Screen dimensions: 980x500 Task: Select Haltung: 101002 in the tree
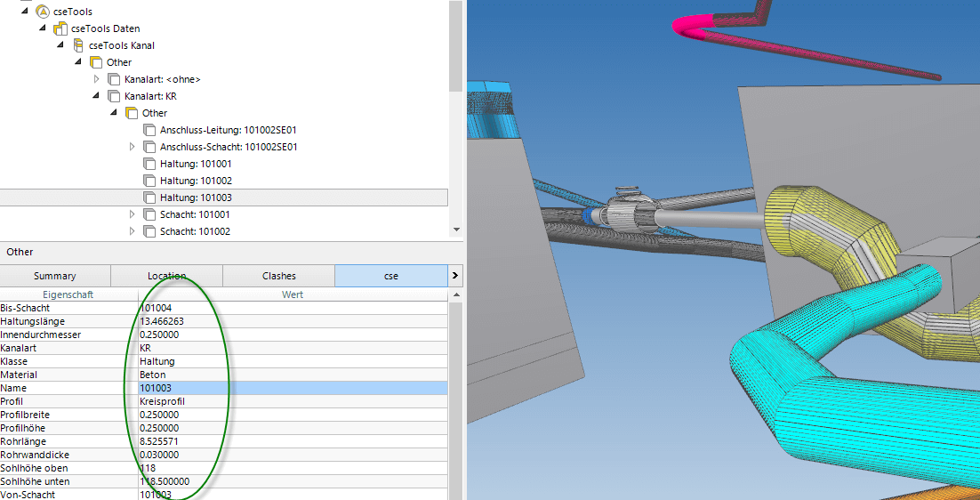point(195,181)
